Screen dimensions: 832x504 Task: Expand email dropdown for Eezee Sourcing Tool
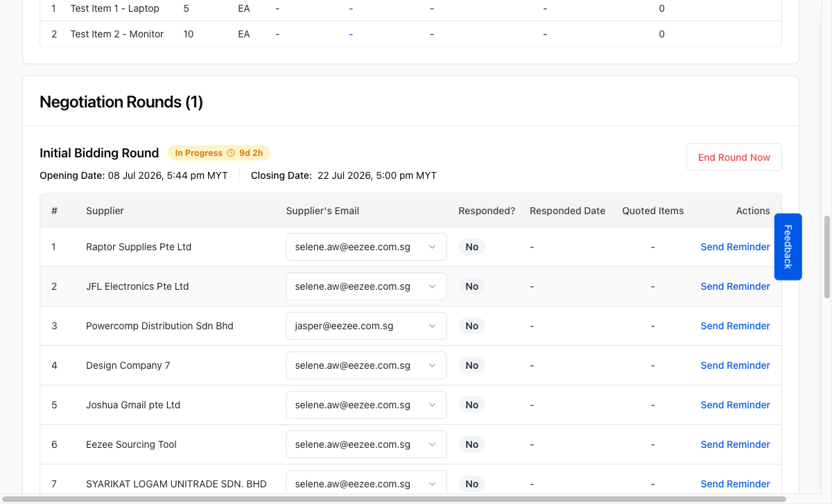[x=366, y=444]
